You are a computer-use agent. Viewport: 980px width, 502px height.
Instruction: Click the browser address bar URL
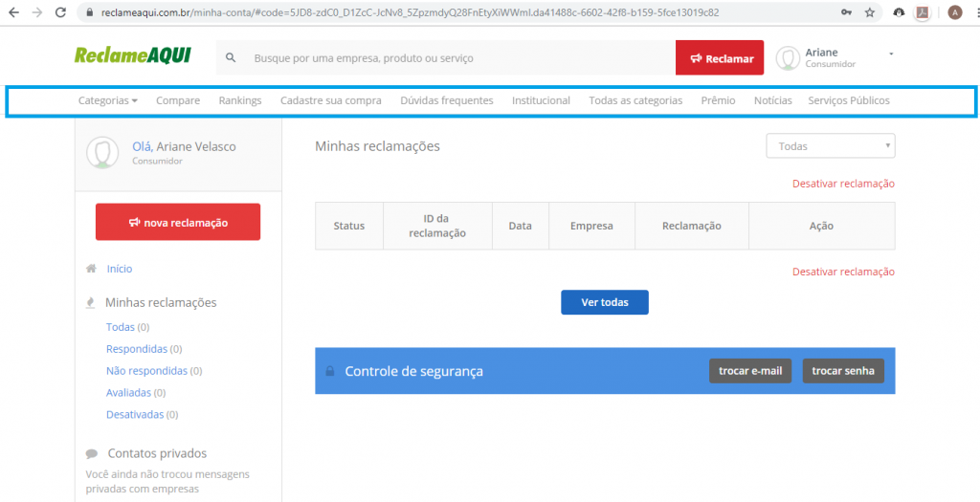click(x=410, y=12)
